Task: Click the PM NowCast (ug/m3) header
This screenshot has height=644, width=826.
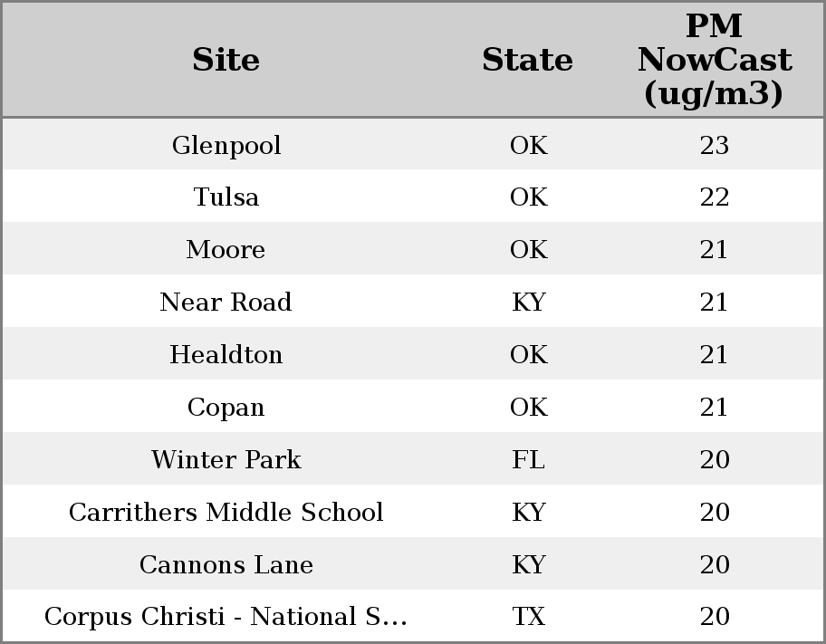Action: point(714,60)
